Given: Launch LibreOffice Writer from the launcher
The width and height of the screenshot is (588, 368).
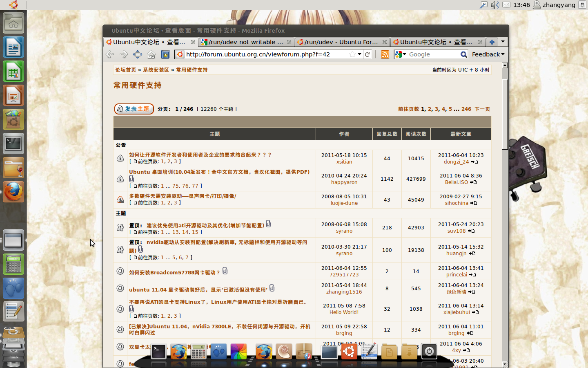Looking at the screenshot, I should pyautogui.click(x=13, y=47).
